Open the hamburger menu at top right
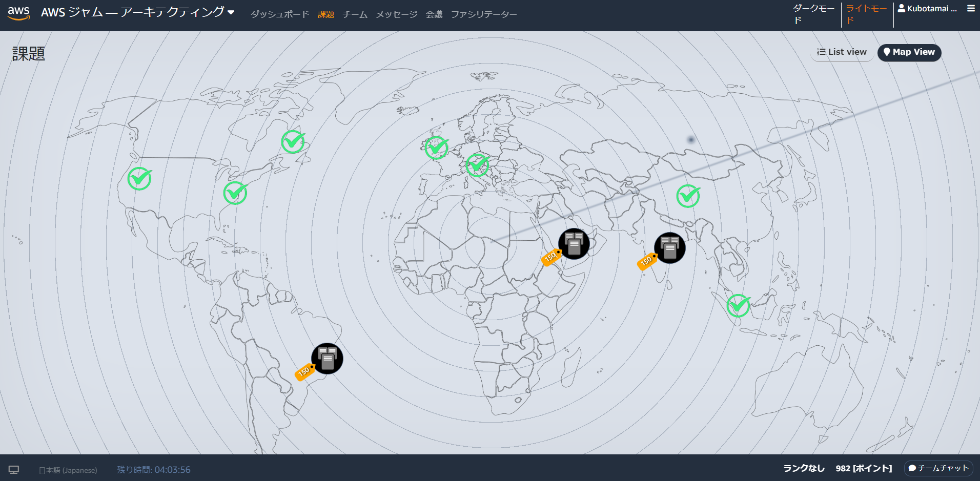This screenshot has height=481, width=980. 971,8
